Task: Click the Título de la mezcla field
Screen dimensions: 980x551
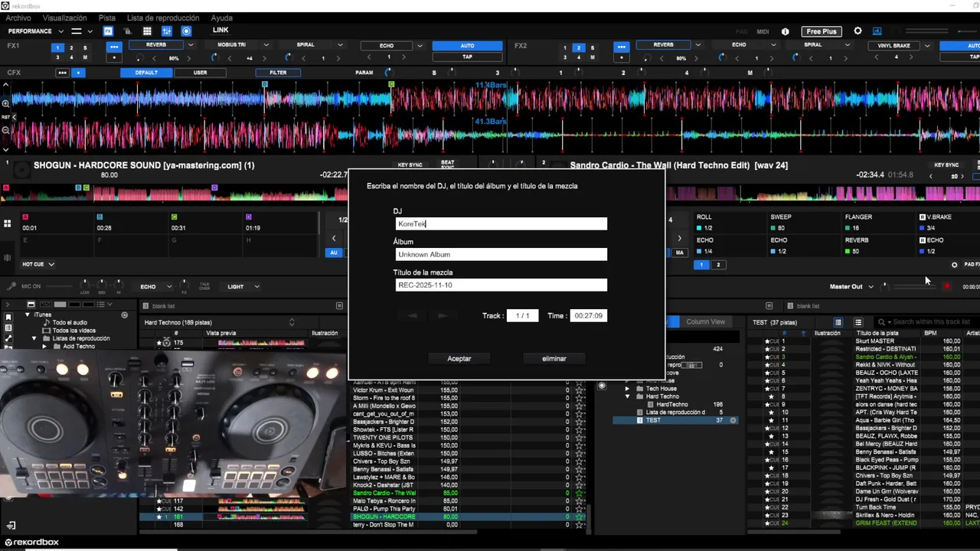Action: click(x=501, y=285)
